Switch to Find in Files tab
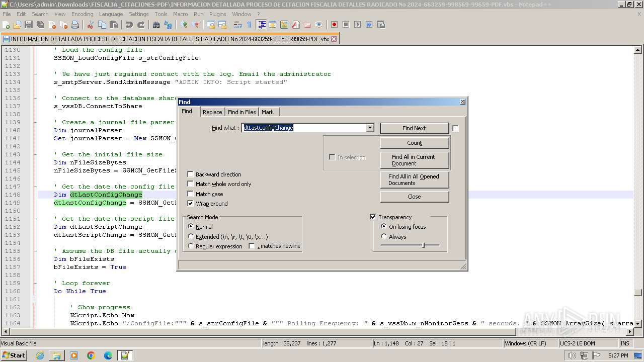The width and height of the screenshot is (644, 362). point(242,112)
